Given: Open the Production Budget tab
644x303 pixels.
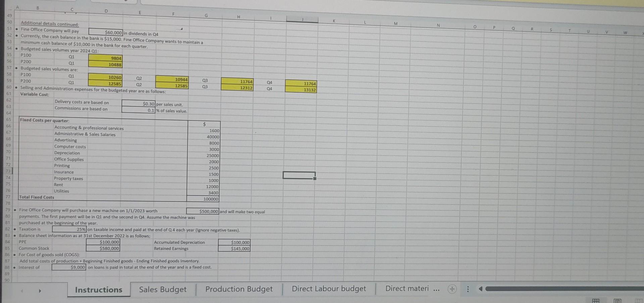Looking at the screenshot, I should point(239,289).
